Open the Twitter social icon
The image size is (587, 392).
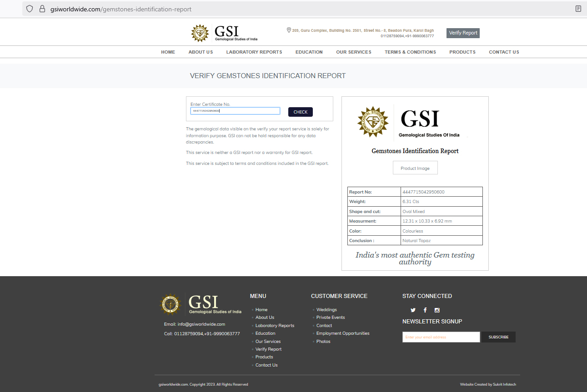click(x=413, y=310)
